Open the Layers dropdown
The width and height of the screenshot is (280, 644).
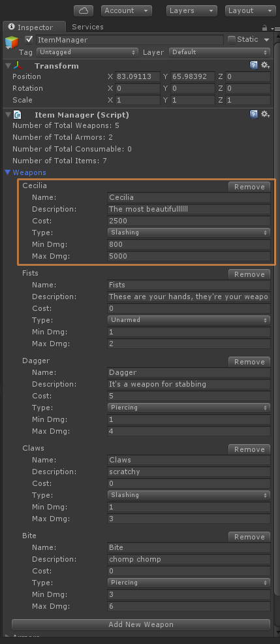click(x=192, y=10)
